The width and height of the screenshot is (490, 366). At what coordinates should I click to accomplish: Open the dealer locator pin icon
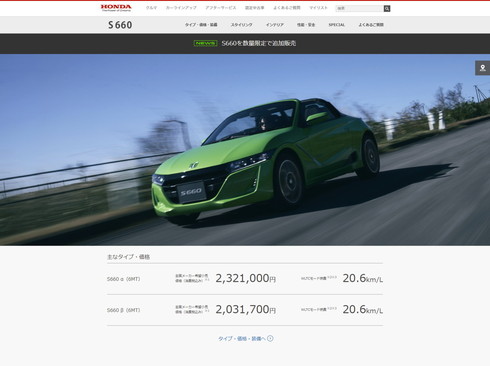[x=482, y=68]
